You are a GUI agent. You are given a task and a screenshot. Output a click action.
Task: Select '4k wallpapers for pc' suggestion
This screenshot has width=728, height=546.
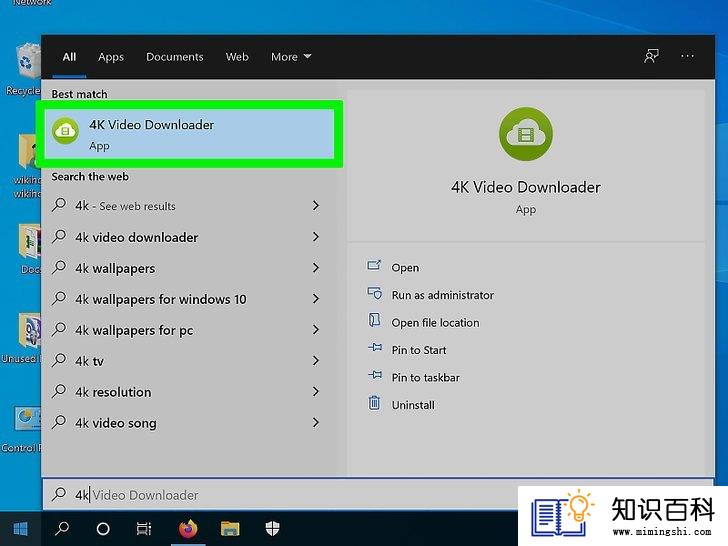tap(188, 330)
